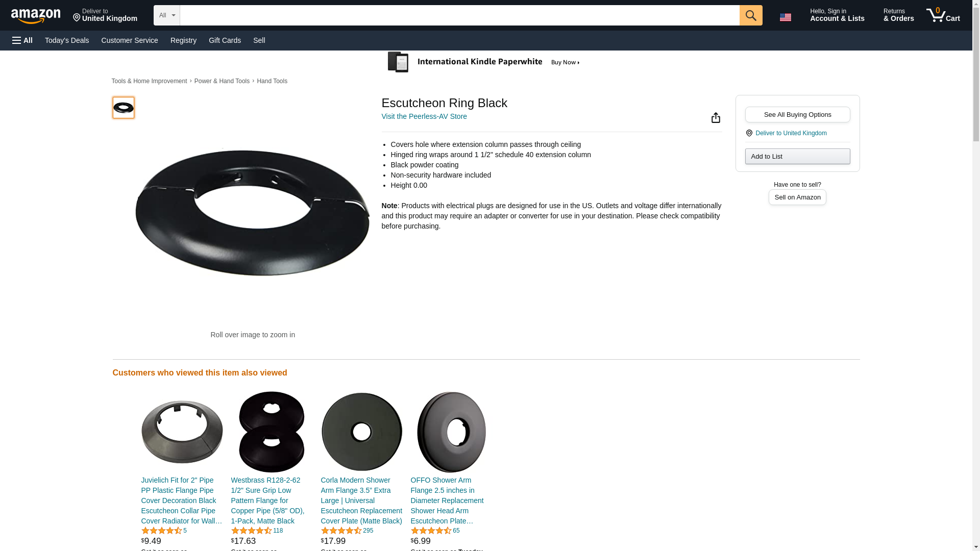Visit the Peerless-AV Store link
980x551 pixels.
[424, 116]
